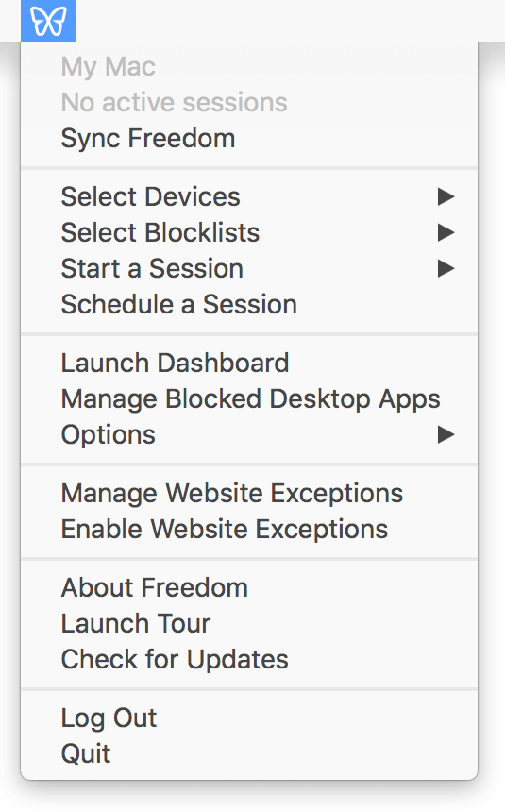
Task: Open Start a Session submenu arrow
Action: pyautogui.click(x=446, y=268)
